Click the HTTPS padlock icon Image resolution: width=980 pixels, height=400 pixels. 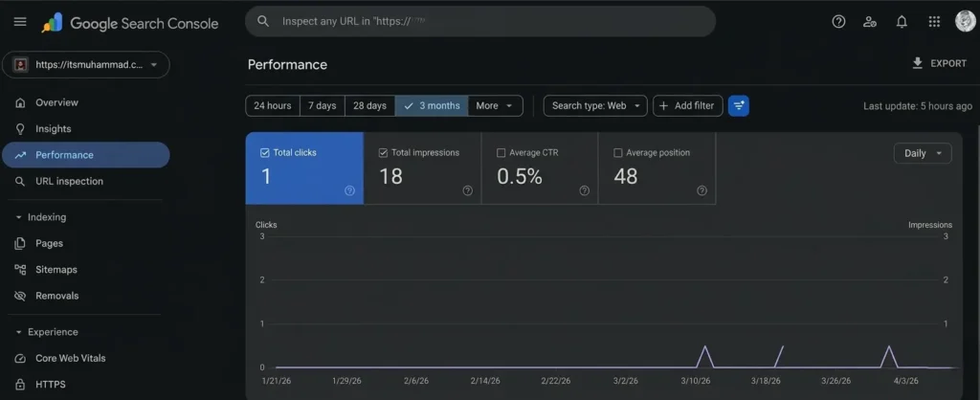[21, 385]
